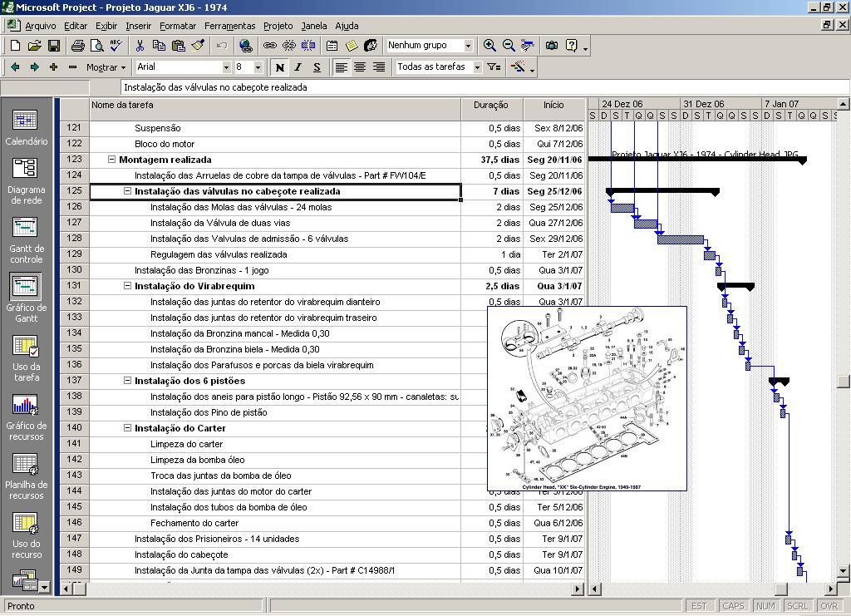Click the Link Tasks chain icon

[x=270, y=46]
